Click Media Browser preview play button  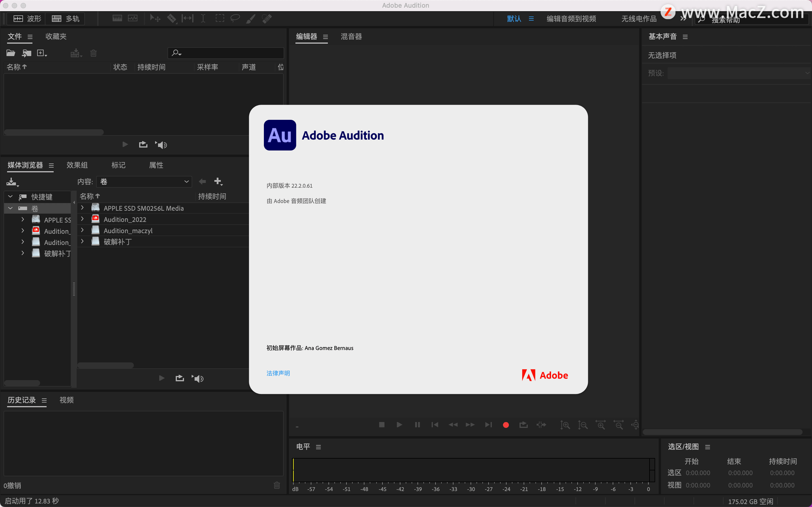coord(162,378)
